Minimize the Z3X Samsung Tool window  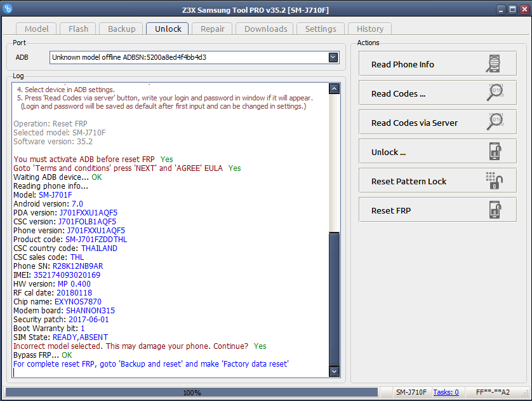(x=501, y=9)
